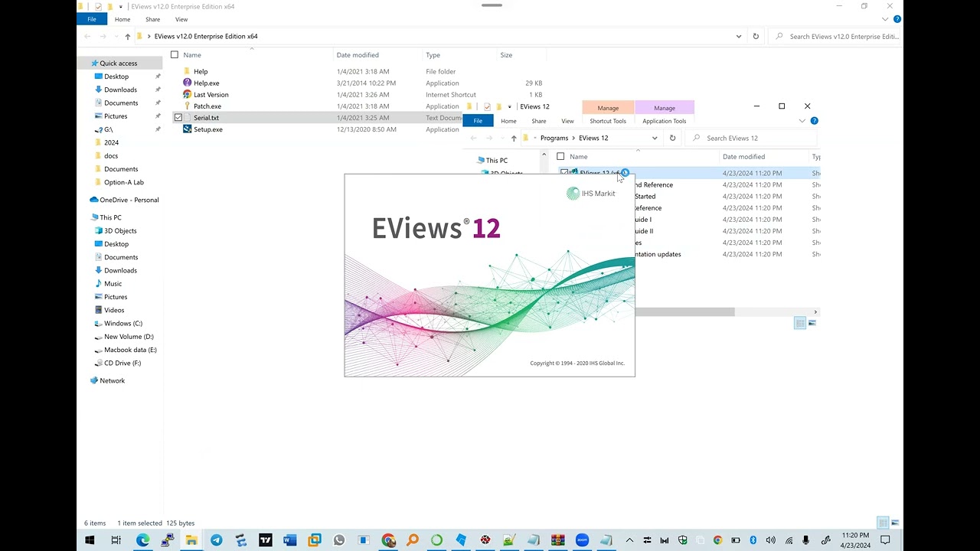Screen dimensions: 980x551
Task: Select the Setup.exe installer file
Action: [x=207, y=129]
